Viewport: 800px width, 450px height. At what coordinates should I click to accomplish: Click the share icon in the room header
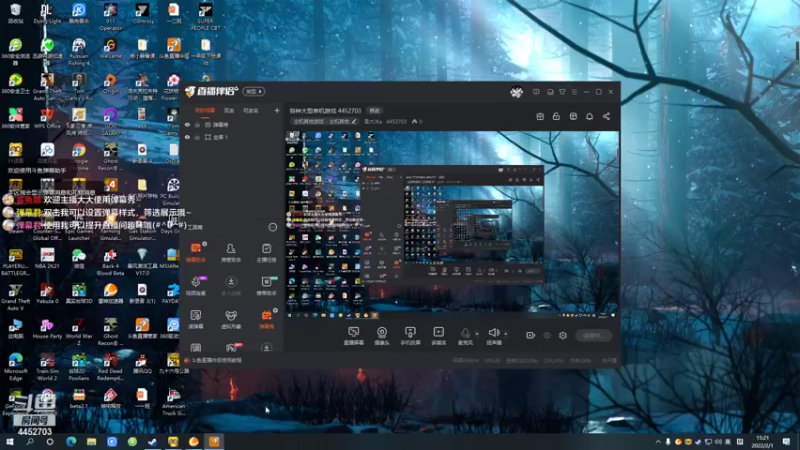[606, 116]
